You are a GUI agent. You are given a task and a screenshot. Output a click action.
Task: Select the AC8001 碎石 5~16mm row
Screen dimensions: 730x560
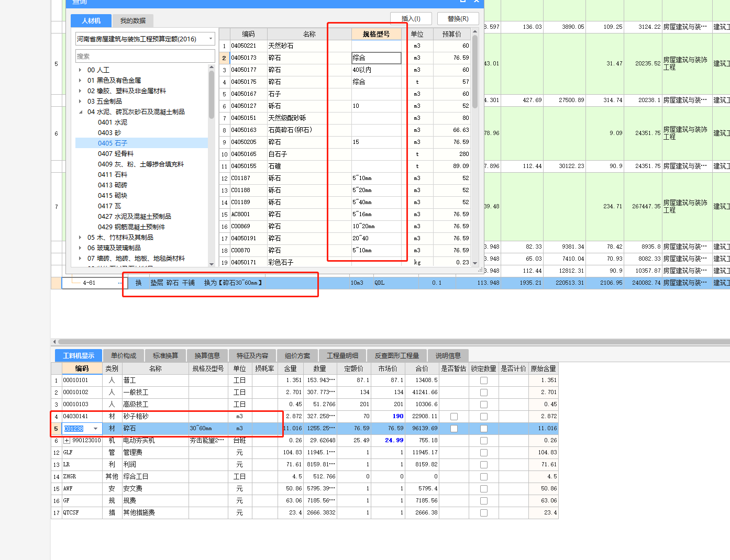(345, 215)
